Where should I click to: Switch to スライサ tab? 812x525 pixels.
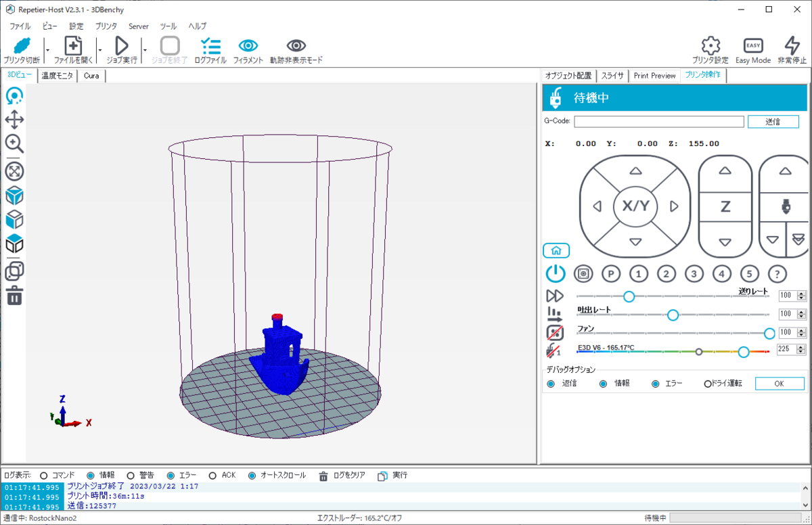pyautogui.click(x=613, y=76)
